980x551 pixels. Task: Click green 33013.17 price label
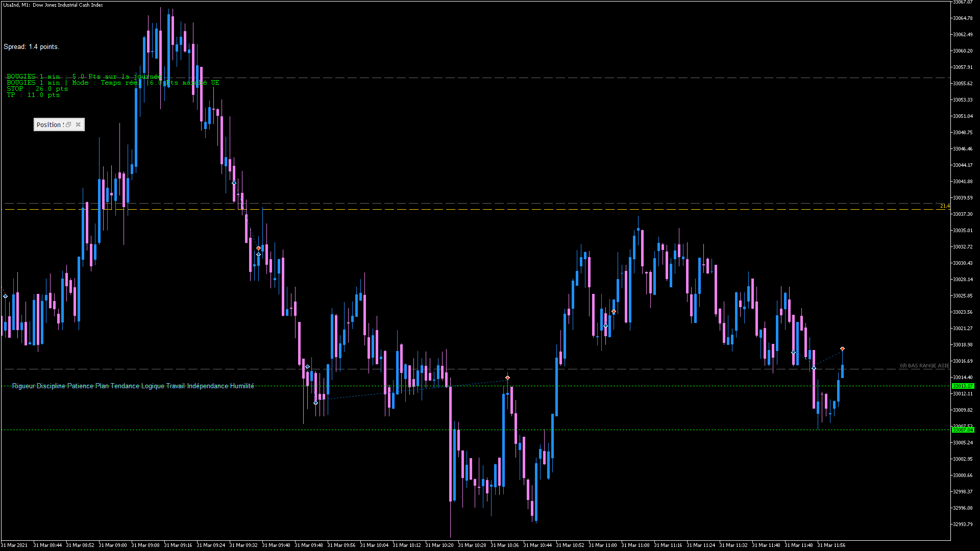tap(963, 386)
